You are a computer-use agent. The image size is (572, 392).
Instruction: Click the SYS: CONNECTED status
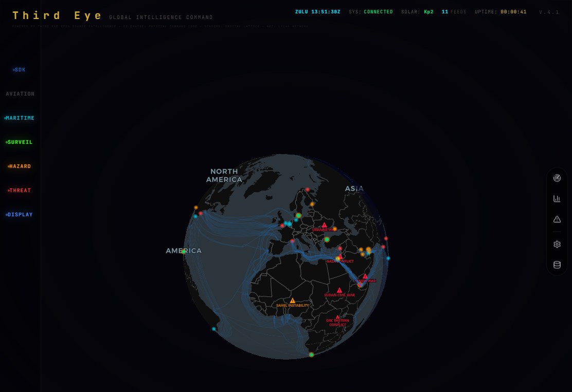click(x=371, y=12)
